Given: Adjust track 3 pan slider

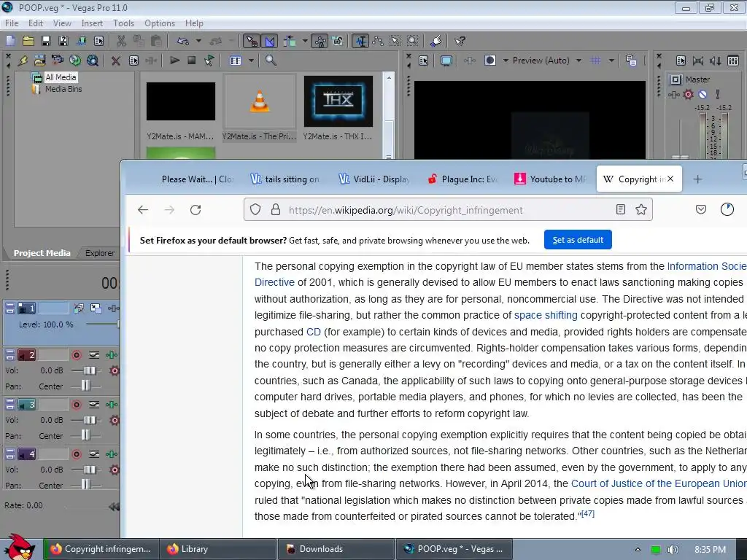Looking at the screenshot, I should coord(85,436).
